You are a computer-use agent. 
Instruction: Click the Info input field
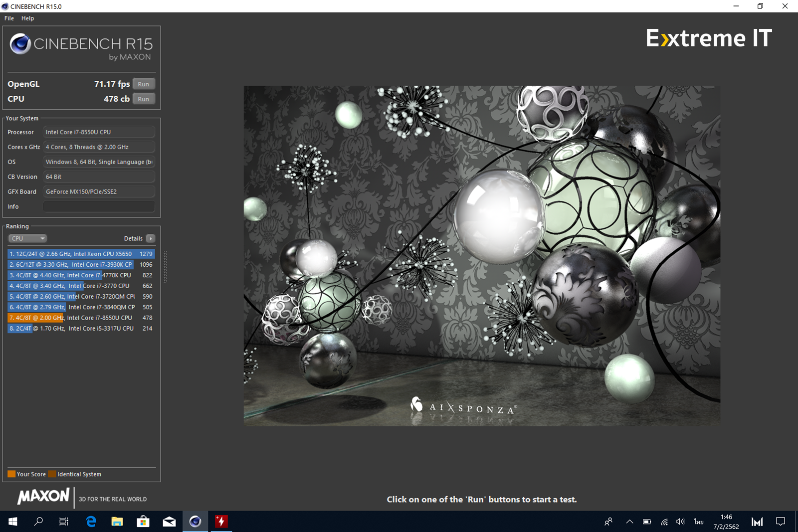click(x=99, y=206)
